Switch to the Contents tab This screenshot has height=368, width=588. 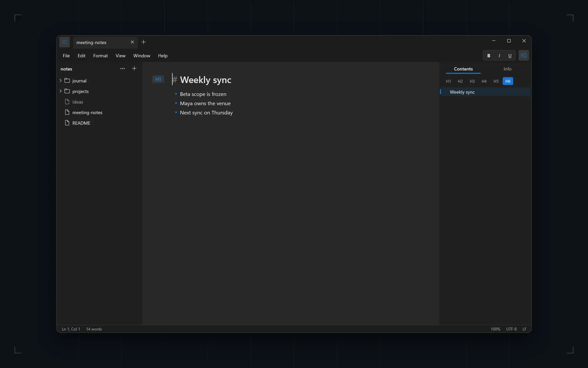pos(463,69)
